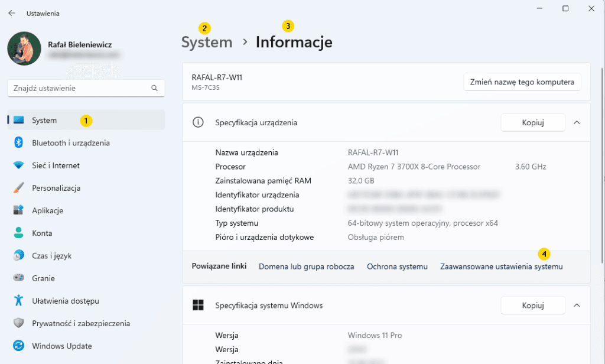Open Prywatność i zabezpieczenia menu item

[81, 324]
